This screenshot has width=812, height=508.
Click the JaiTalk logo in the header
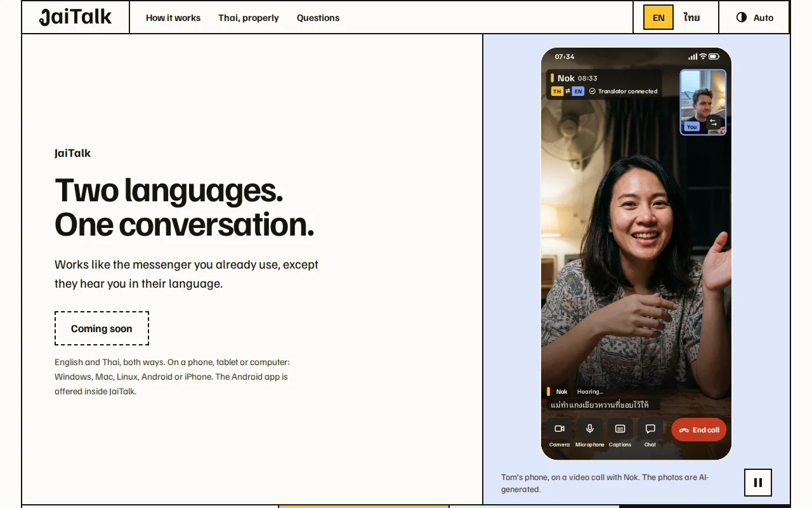75,17
